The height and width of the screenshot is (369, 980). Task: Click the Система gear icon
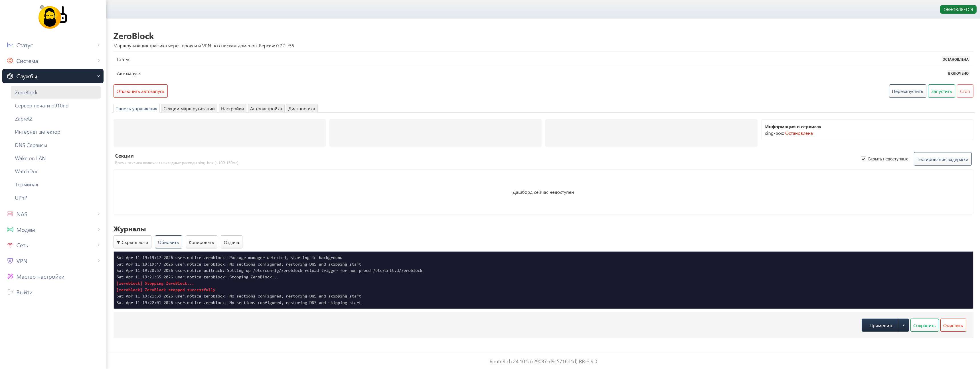pyautogui.click(x=10, y=61)
